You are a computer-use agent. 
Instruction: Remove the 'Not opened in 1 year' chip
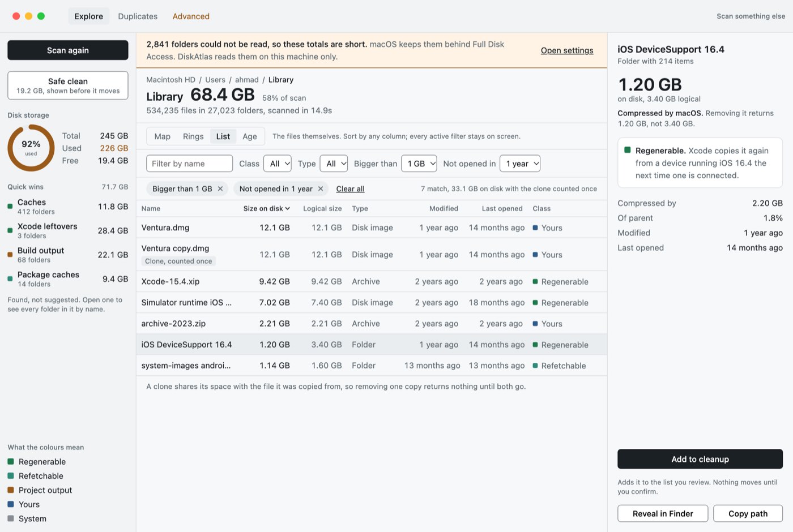point(321,189)
